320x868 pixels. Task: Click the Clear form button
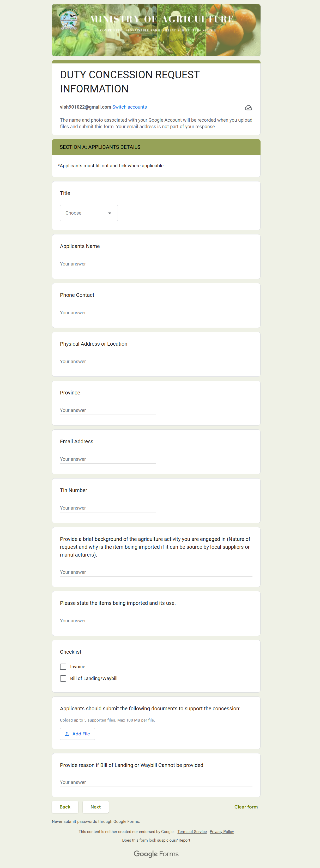click(246, 807)
